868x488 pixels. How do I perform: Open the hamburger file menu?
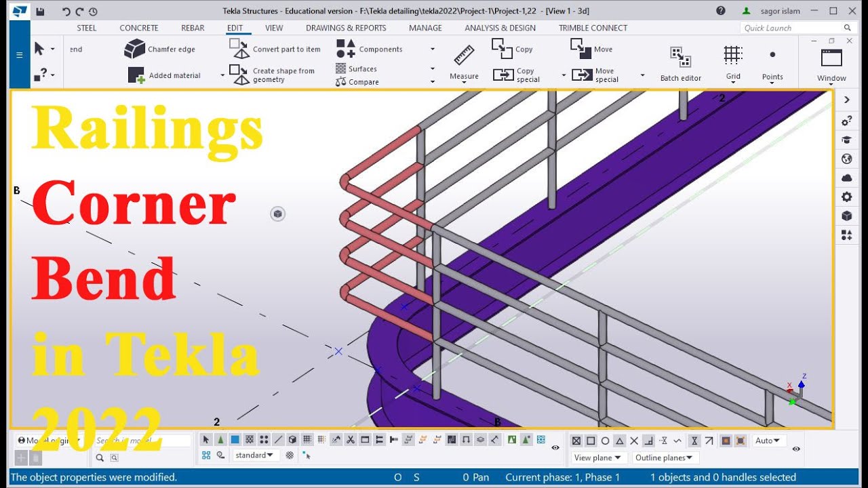(x=19, y=55)
